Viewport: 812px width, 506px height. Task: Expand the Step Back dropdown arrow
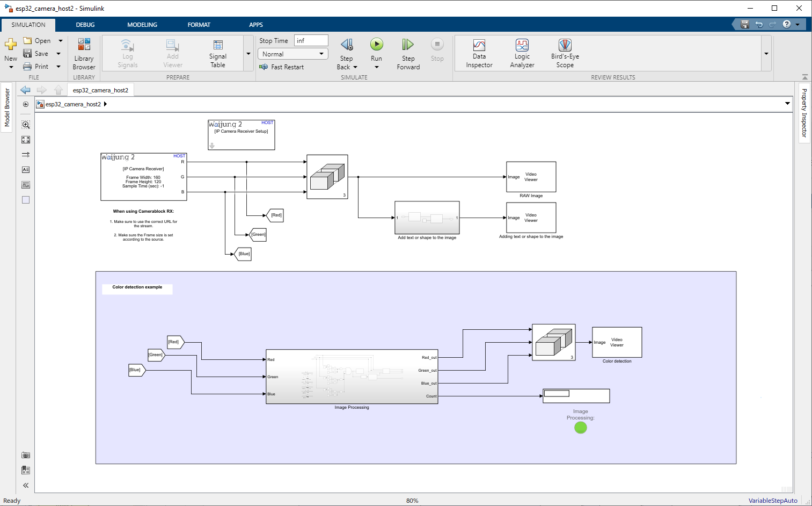355,67
